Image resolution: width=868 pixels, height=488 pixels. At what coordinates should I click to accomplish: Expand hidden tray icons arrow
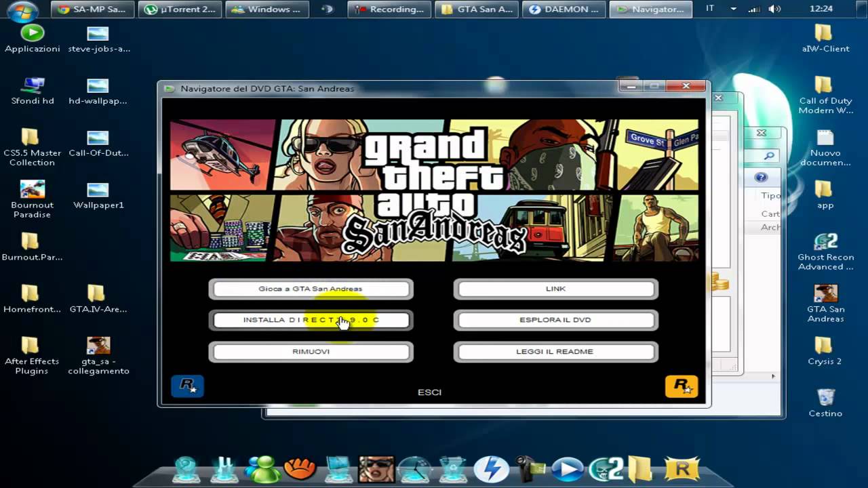(734, 9)
